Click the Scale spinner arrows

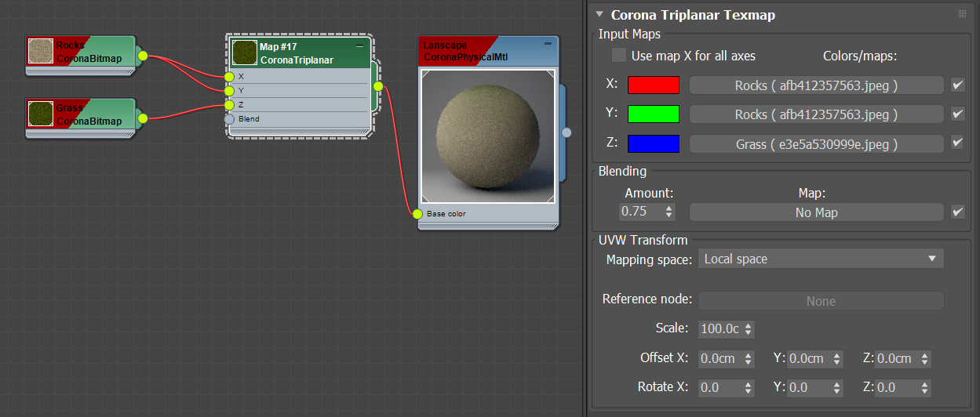pos(748,329)
